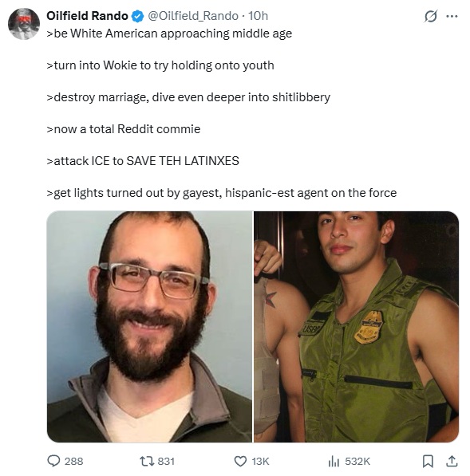Open the @Oilfield_Rando handle link
The height and width of the screenshot is (476, 470).
click(x=193, y=16)
